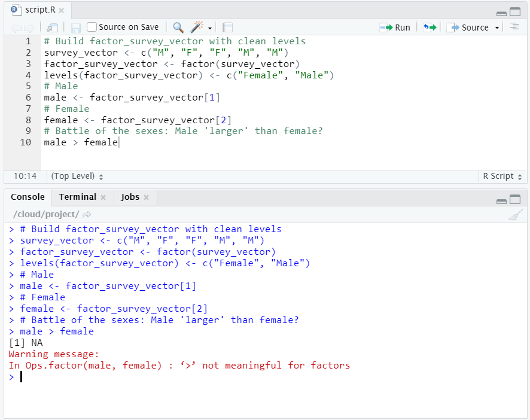
Task: Open R Script file type selector
Action: point(502,176)
